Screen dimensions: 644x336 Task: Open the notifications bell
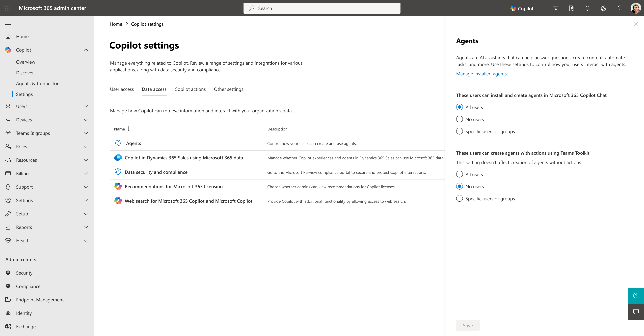[x=587, y=8]
